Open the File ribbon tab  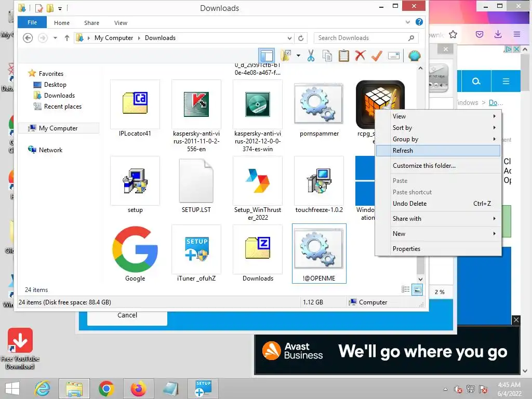click(x=32, y=22)
